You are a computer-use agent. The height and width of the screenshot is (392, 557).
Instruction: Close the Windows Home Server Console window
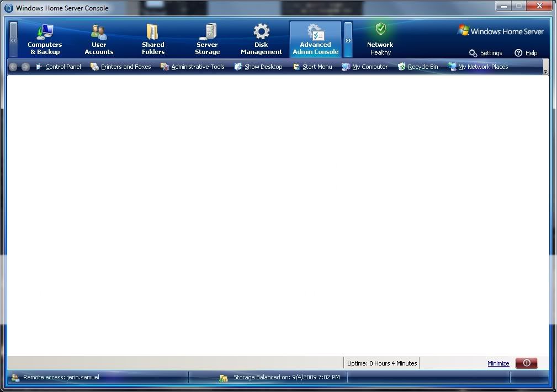click(x=539, y=6)
